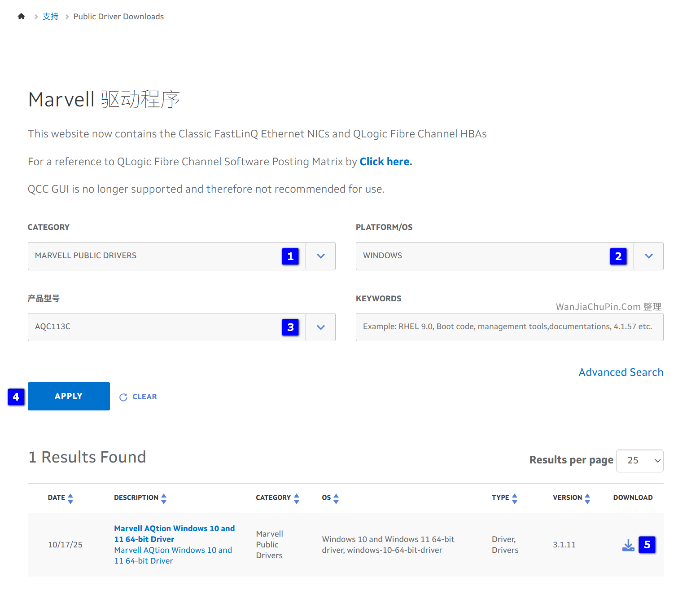Click the refresh icon beside CLEAR
This screenshot has height=595, width=700.
click(123, 397)
